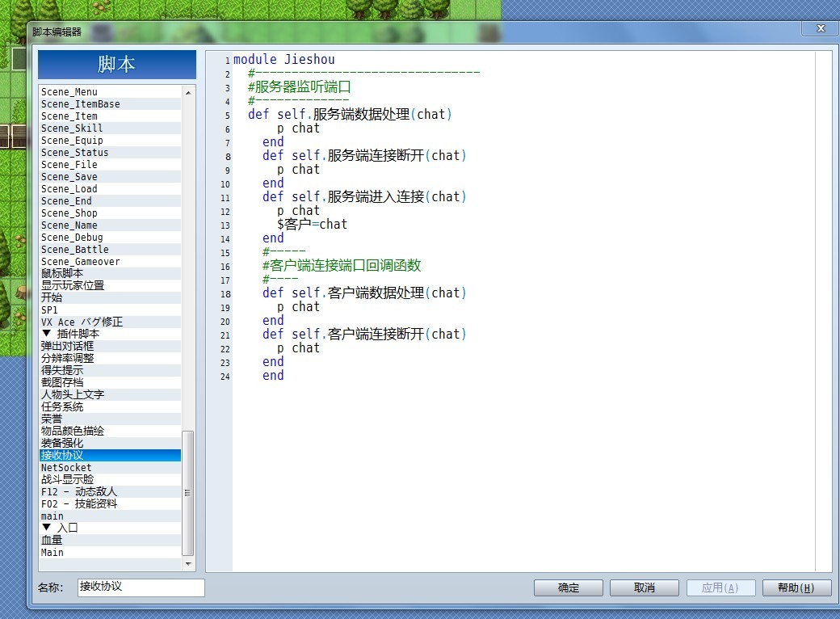840x619 pixels.
Task: Select the VX Ace バグ修正 script
Action: pyautogui.click(x=111, y=322)
